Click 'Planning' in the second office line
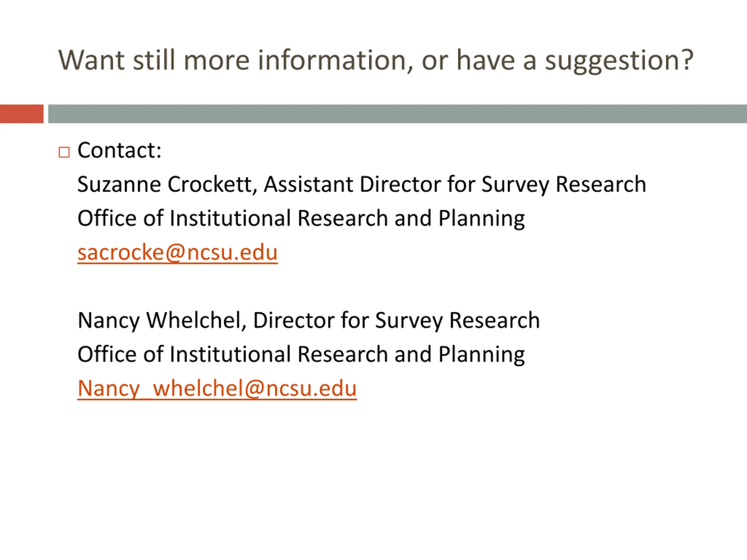 point(481,354)
